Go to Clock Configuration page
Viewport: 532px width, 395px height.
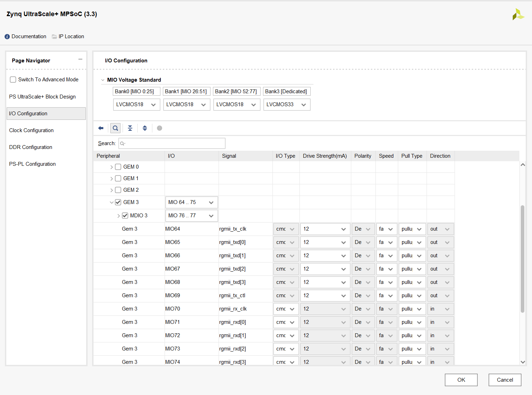click(x=32, y=130)
